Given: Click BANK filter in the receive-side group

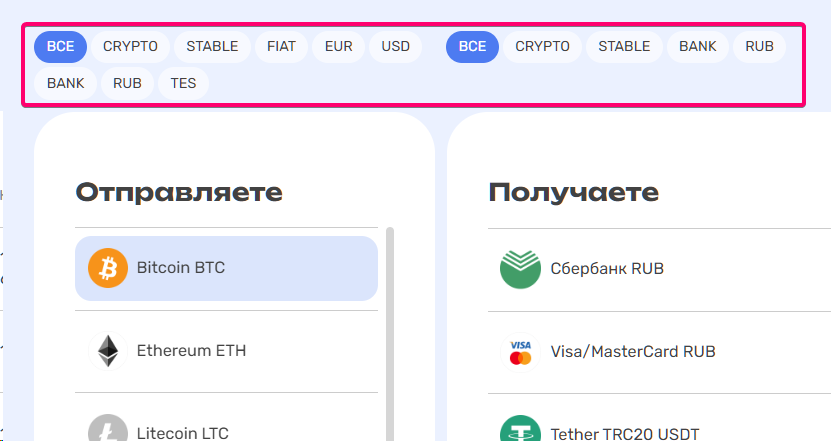Looking at the screenshot, I should coord(698,46).
